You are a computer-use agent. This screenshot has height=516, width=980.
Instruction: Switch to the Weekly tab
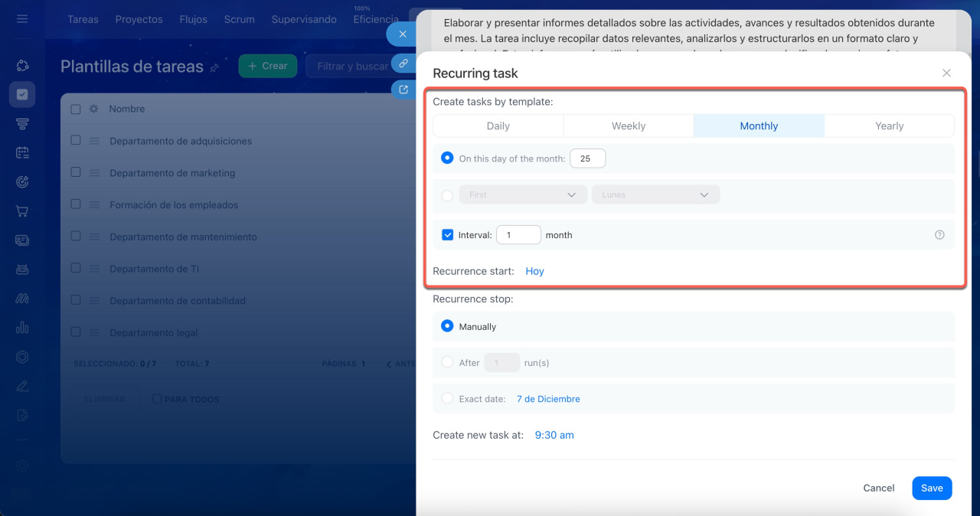tap(629, 126)
